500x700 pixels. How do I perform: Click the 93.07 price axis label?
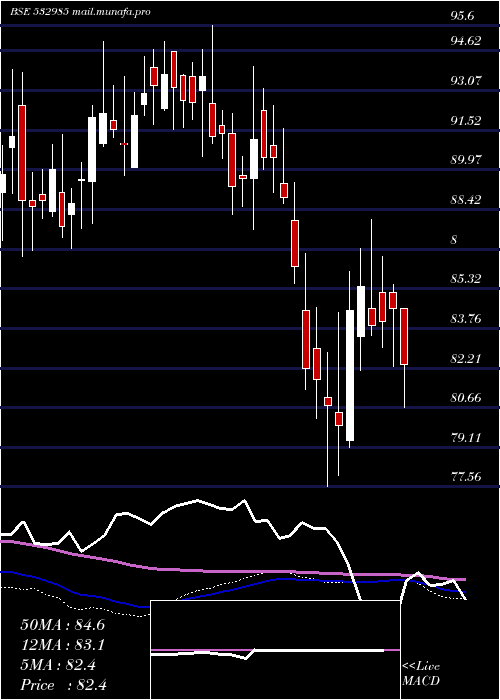tap(466, 81)
